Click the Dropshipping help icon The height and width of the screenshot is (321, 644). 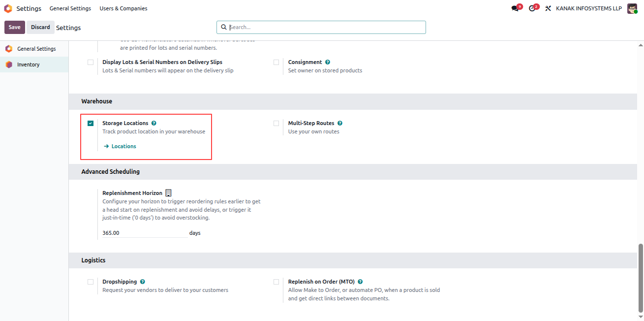(x=142, y=282)
